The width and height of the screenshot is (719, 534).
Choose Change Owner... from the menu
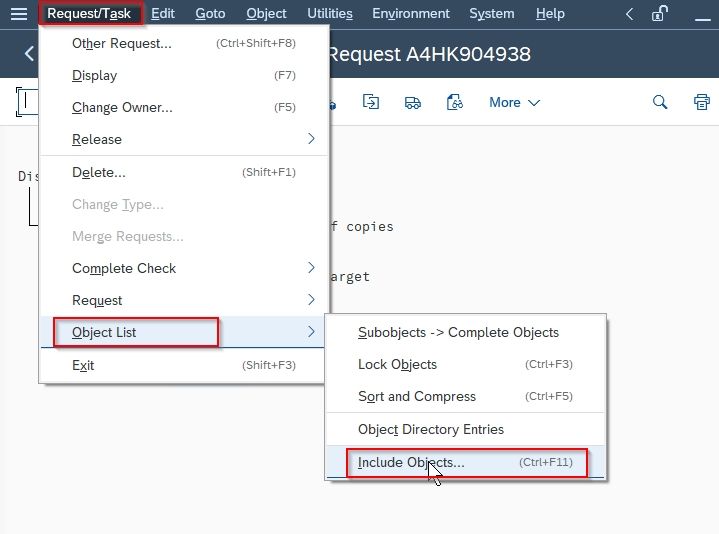pyautogui.click(x=185, y=107)
